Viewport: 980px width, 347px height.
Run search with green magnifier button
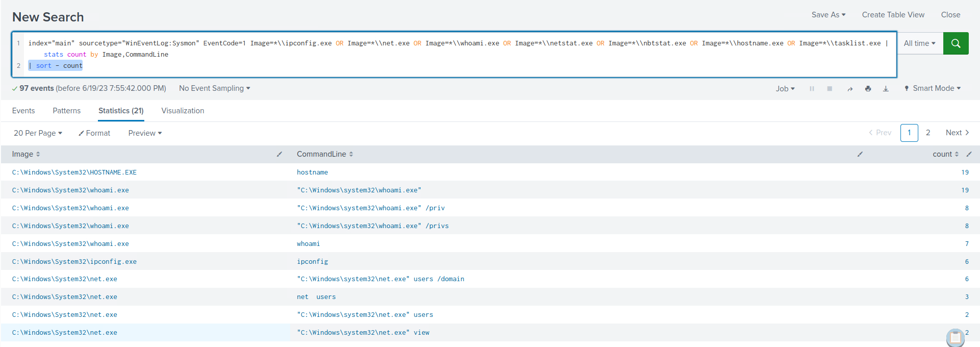click(x=956, y=43)
